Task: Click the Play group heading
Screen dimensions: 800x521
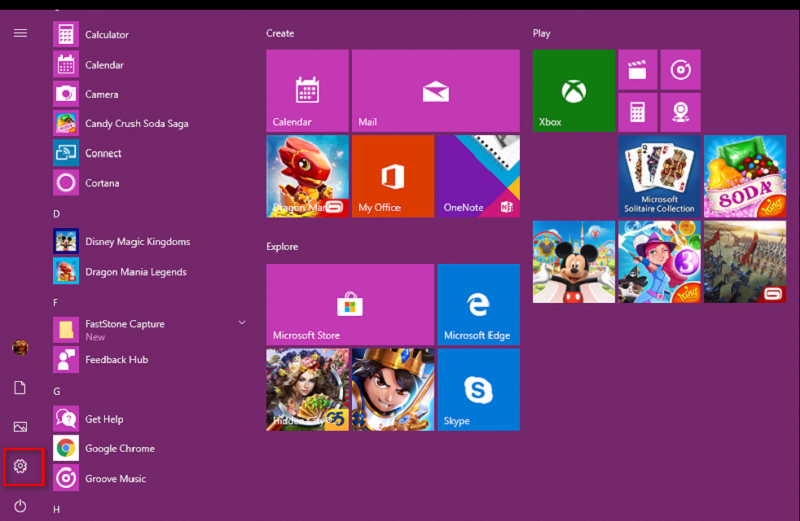Action: tap(541, 34)
